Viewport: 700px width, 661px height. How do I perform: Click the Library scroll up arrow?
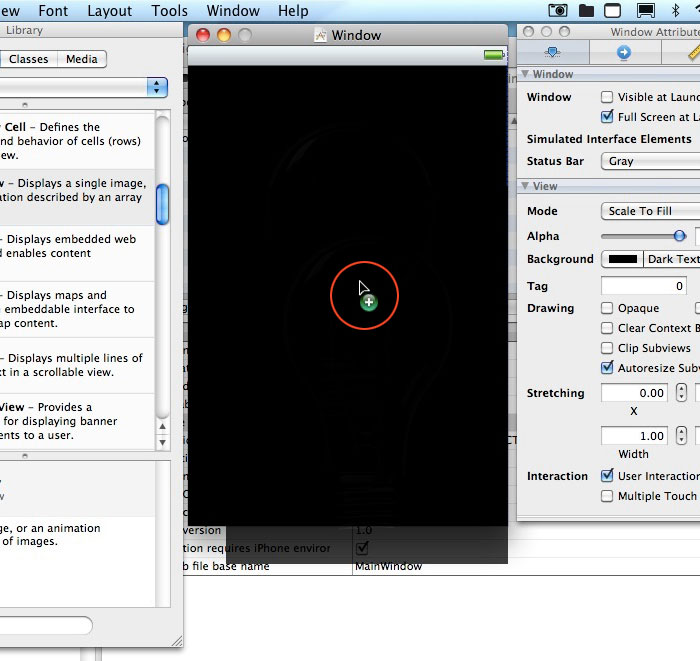(162, 426)
